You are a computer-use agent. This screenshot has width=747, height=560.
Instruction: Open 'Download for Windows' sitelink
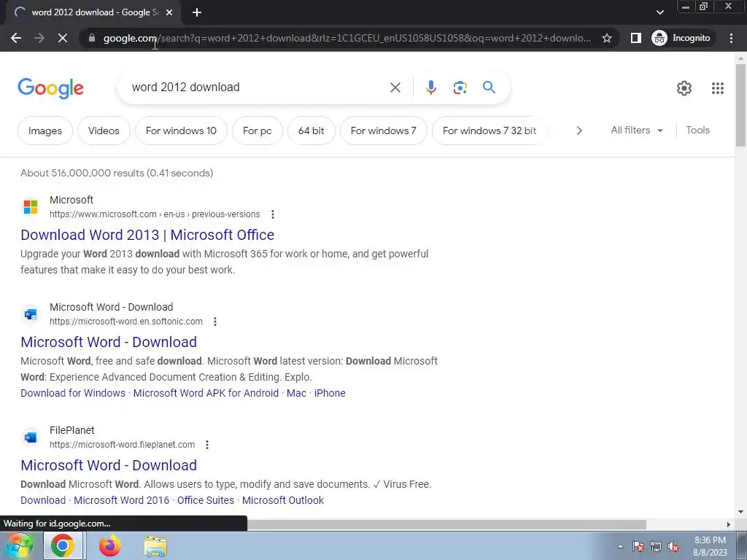coord(73,393)
